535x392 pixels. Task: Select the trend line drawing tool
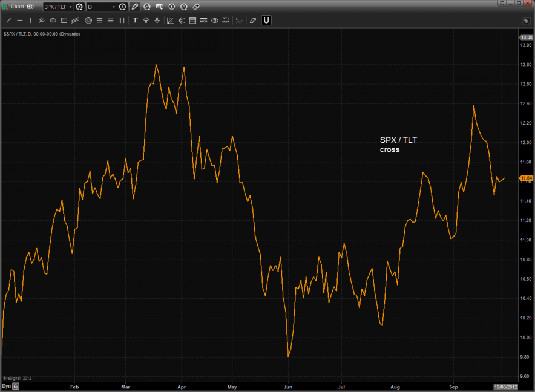[x=9, y=20]
